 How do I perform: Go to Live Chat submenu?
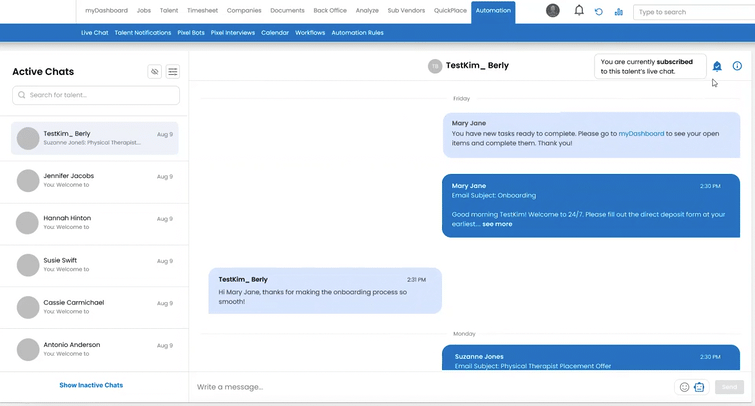94,33
